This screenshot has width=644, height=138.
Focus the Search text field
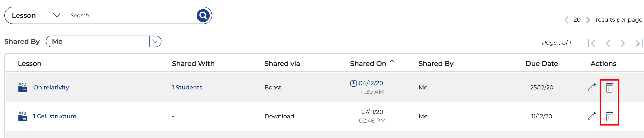click(x=131, y=15)
